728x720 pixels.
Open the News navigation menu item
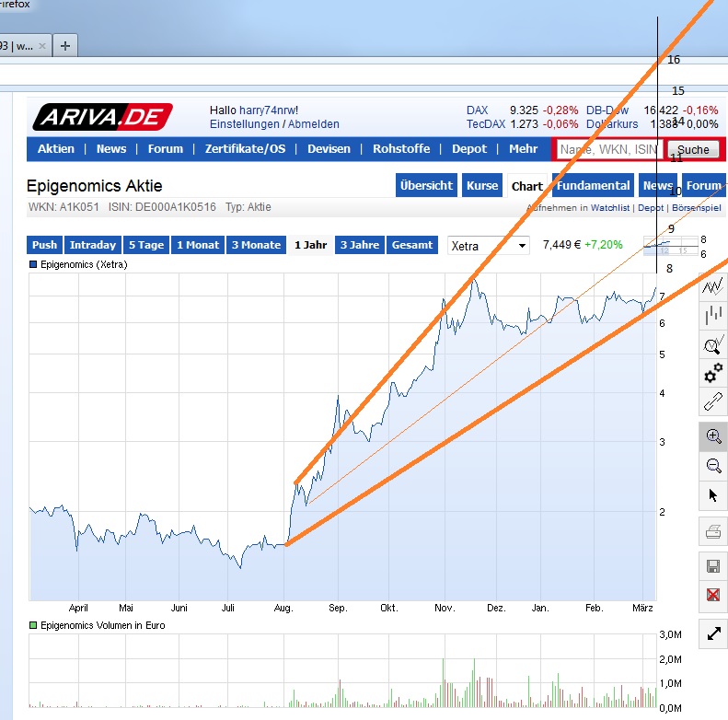pos(111,148)
